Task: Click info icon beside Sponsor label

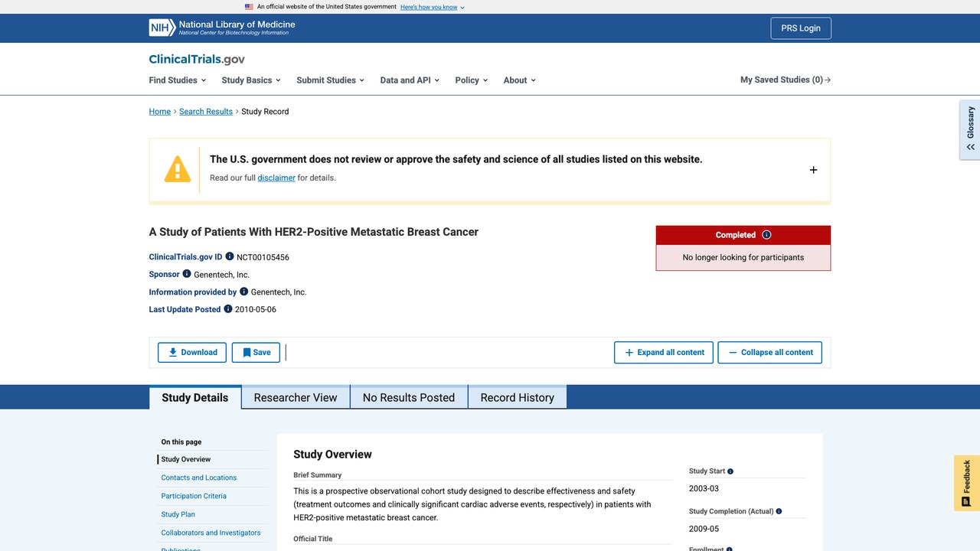Action: (x=187, y=273)
